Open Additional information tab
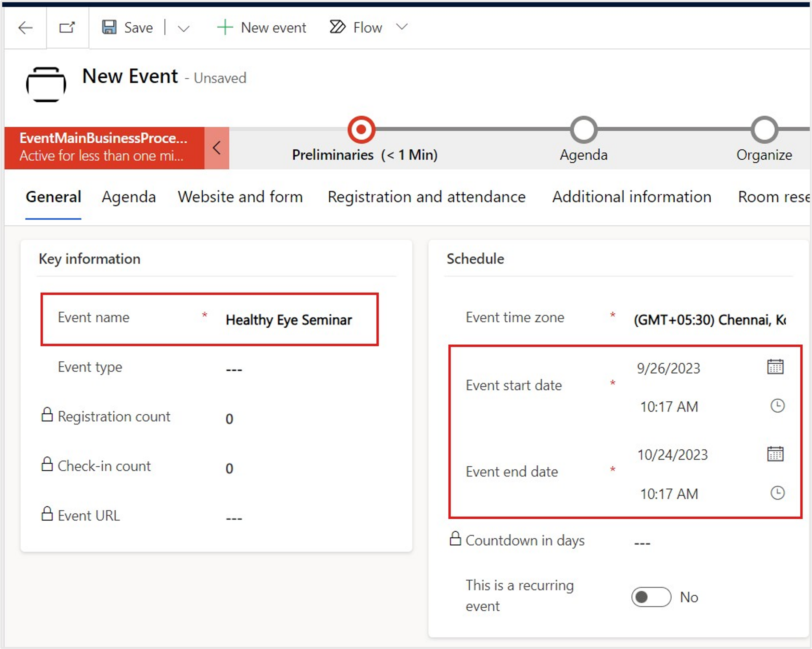 point(632,197)
